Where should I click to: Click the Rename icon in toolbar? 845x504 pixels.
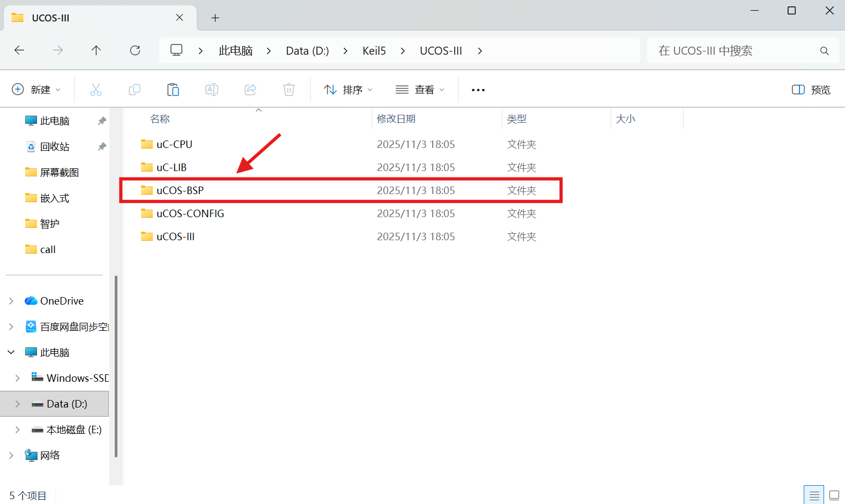tap(212, 90)
